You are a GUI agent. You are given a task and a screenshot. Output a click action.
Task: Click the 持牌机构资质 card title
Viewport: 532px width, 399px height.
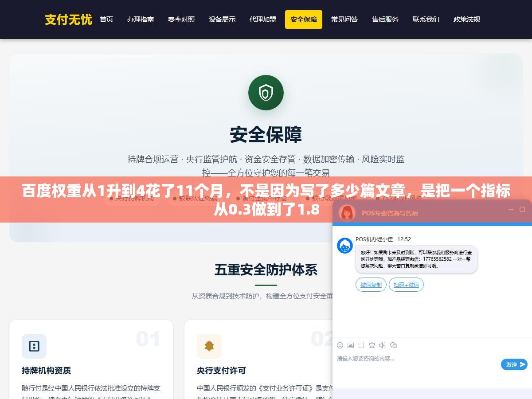click(47, 370)
